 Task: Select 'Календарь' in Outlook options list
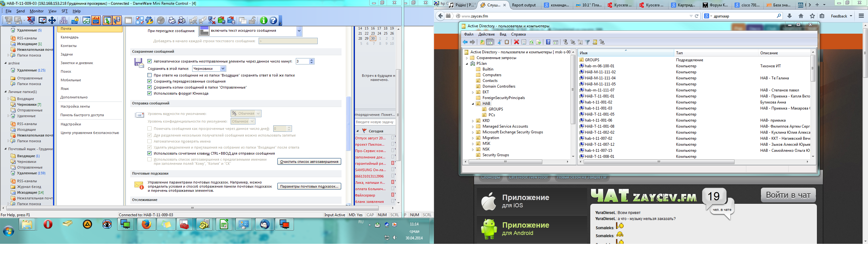pyautogui.click(x=70, y=37)
